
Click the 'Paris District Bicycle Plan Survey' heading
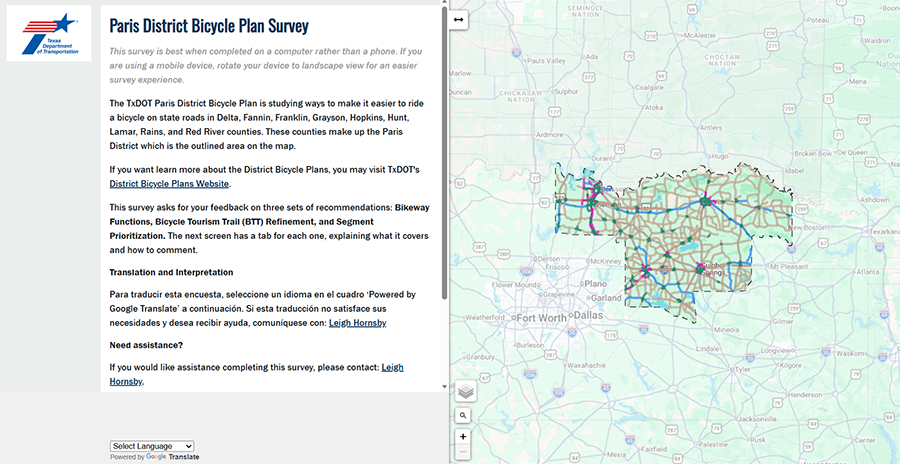(209, 26)
